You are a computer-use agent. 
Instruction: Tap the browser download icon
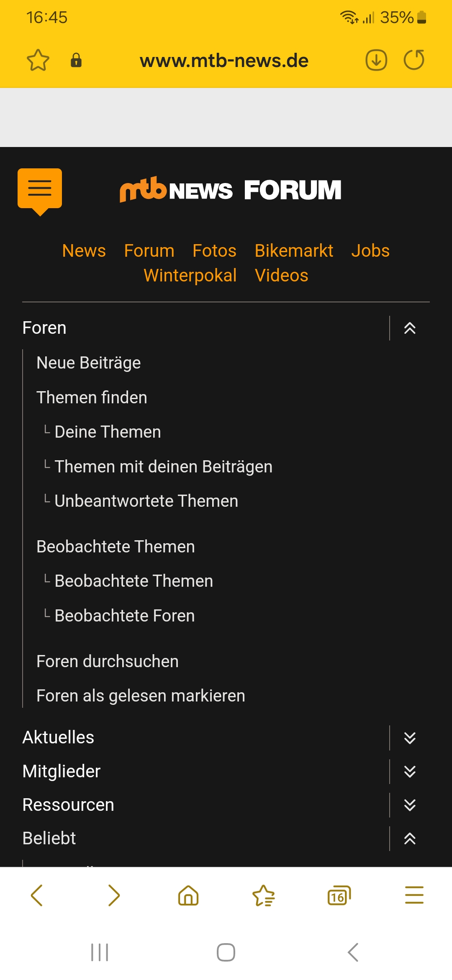tap(376, 60)
